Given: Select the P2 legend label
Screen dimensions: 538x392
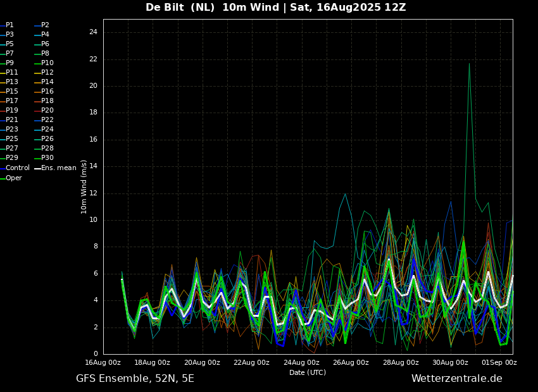Looking at the screenshot, I should pyautogui.click(x=42, y=25).
